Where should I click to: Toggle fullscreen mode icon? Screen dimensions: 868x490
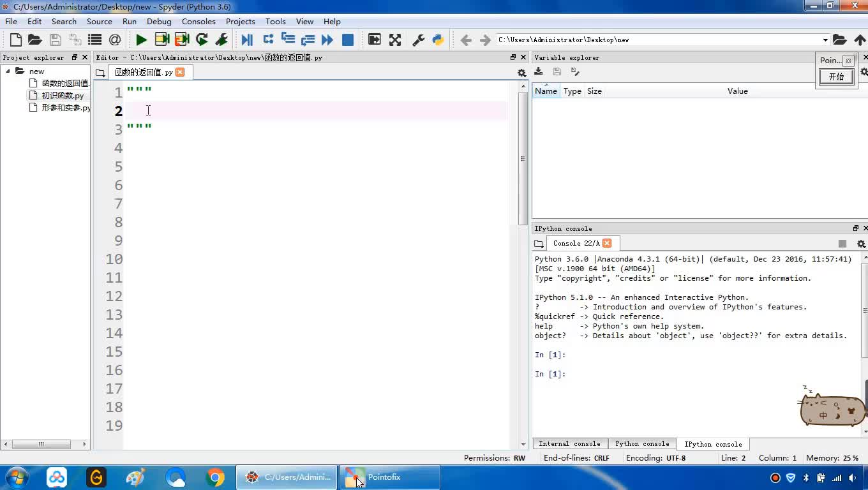coord(395,40)
